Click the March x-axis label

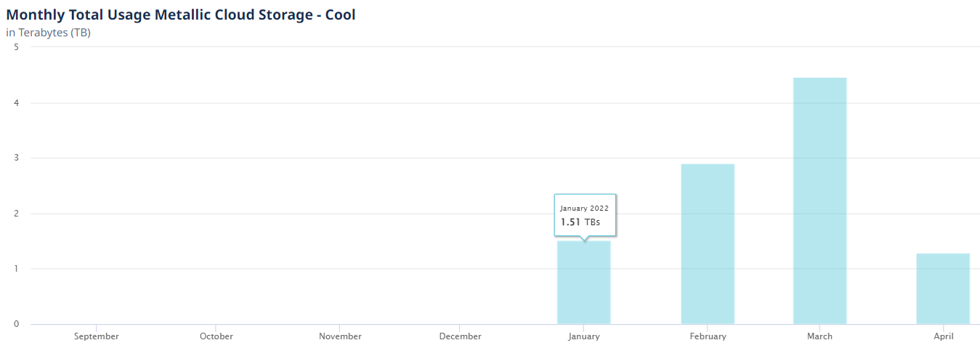[819, 336]
